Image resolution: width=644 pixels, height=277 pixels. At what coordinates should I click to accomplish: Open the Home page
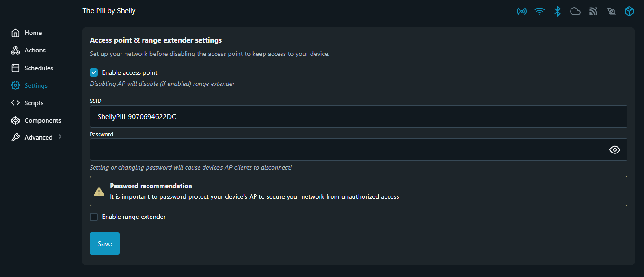pyautogui.click(x=33, y=33)
